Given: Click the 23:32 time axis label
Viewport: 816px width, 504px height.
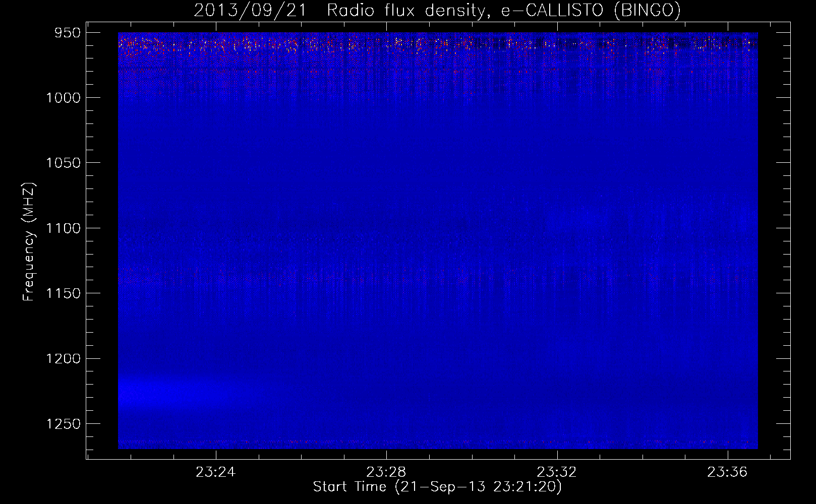Looking at the screenshot, I should tap(557, 472).
